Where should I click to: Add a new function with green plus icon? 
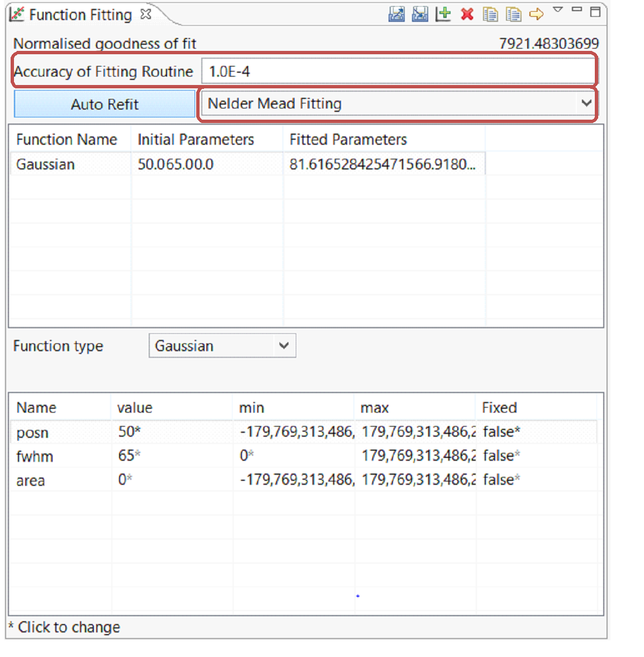(443, 14)
